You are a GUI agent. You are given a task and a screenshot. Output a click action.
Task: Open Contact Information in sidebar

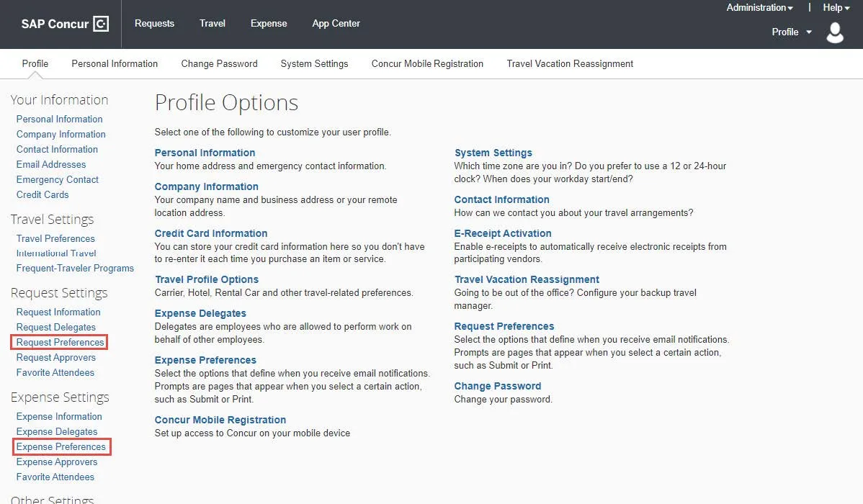[x=57, y=150]
